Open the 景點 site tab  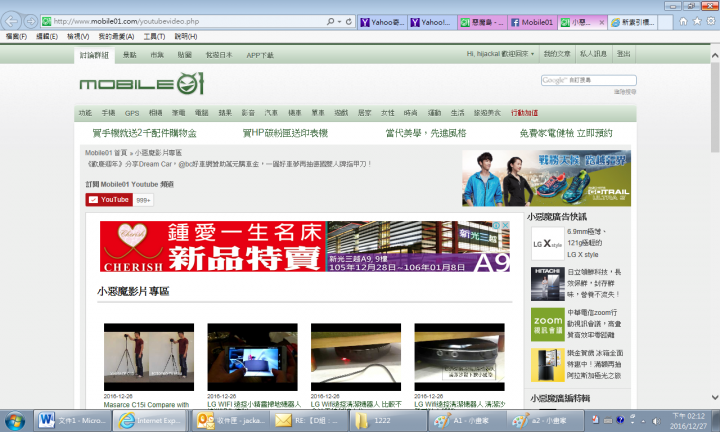point(129,55)
